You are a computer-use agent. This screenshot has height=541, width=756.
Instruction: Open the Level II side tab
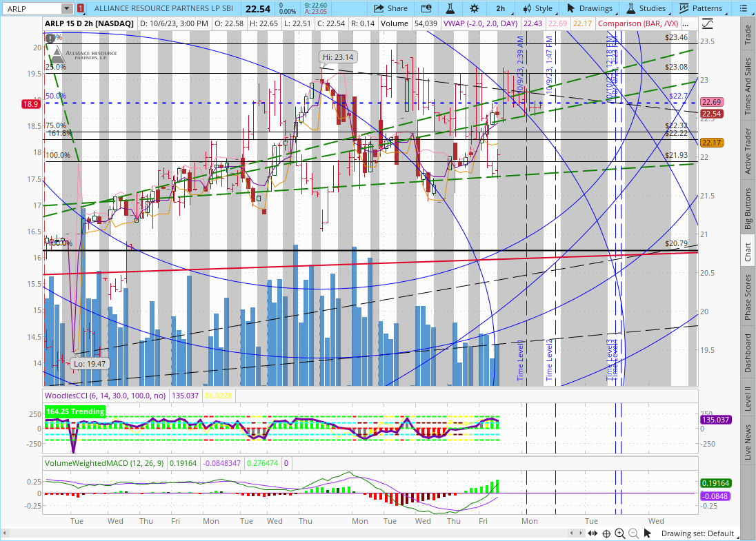[748, 399]
